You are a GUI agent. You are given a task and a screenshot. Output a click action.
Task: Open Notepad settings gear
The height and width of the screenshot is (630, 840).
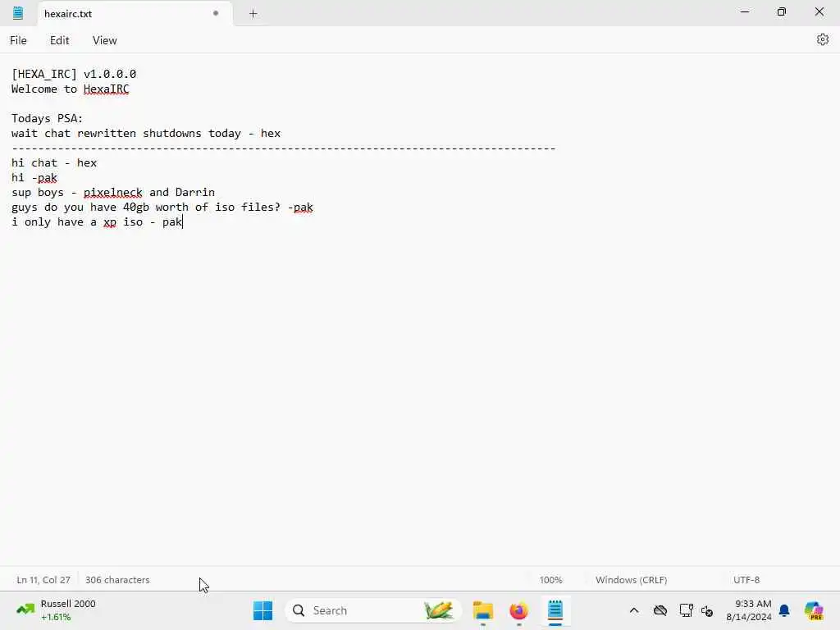pyautogui.click(x=822, y=39)
